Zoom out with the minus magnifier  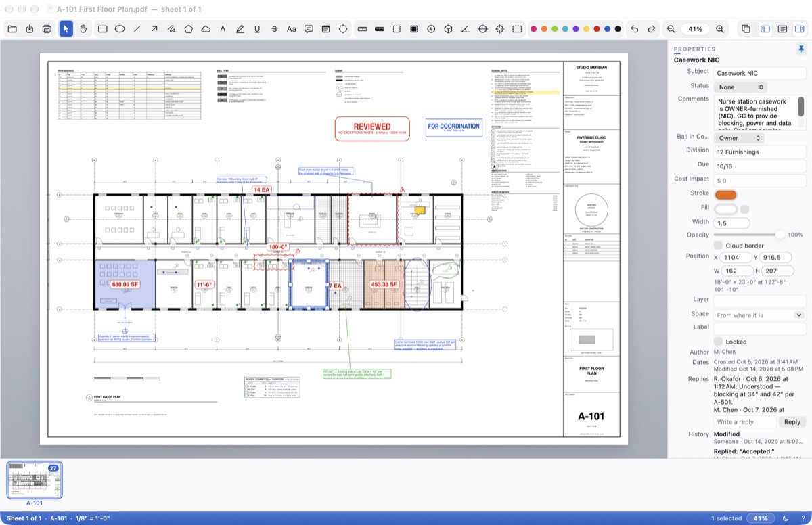pos(671,29)
